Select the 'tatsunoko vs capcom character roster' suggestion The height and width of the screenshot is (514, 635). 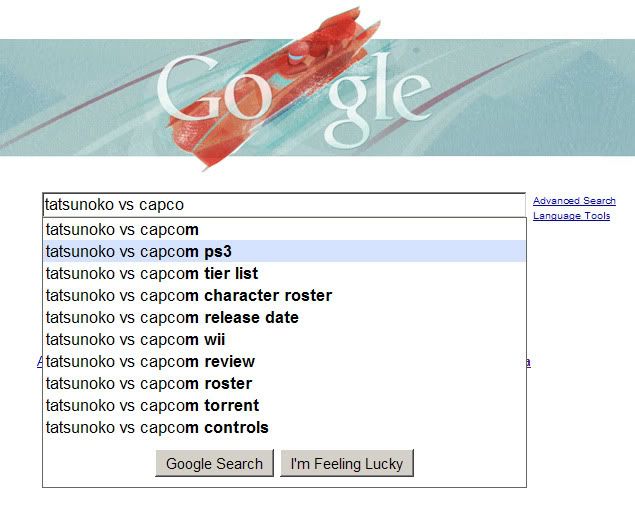[189, 295]
